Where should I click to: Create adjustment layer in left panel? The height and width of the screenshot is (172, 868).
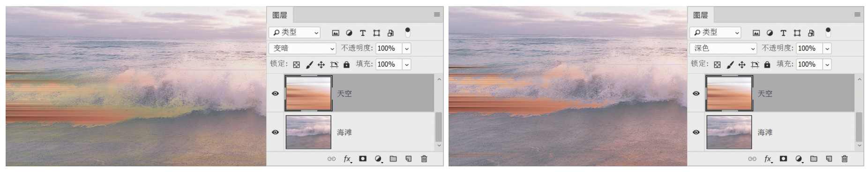coord(378,159)
